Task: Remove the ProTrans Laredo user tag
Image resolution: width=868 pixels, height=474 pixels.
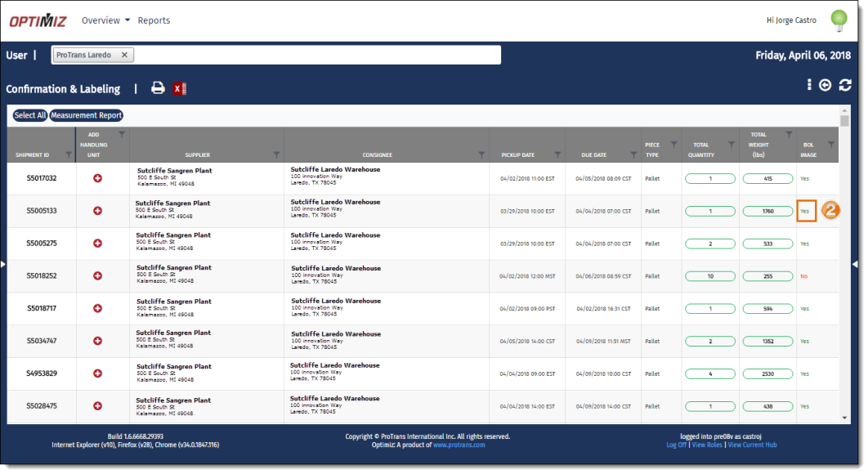Action: tap(124, 55)
